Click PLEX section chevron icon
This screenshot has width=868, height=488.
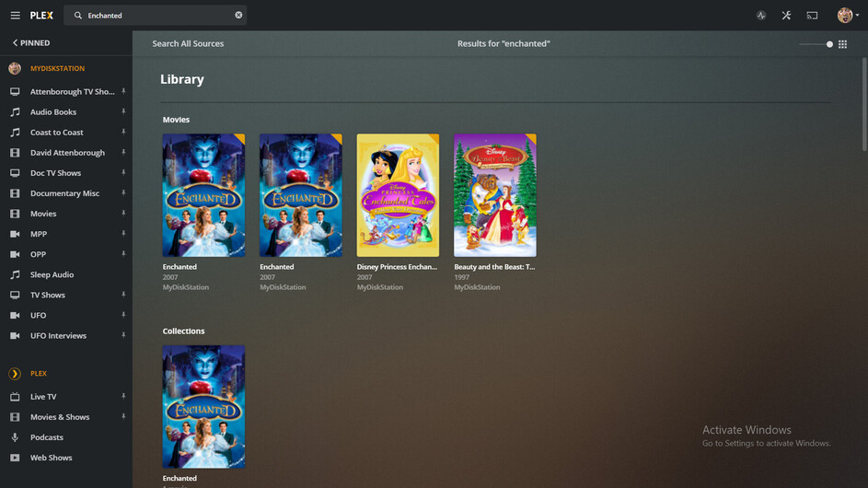(15, 374)
